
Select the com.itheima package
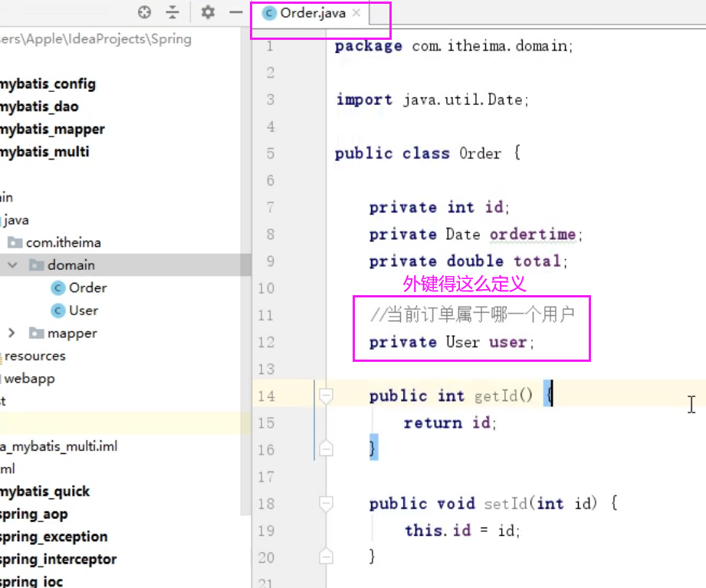[64, 242]
